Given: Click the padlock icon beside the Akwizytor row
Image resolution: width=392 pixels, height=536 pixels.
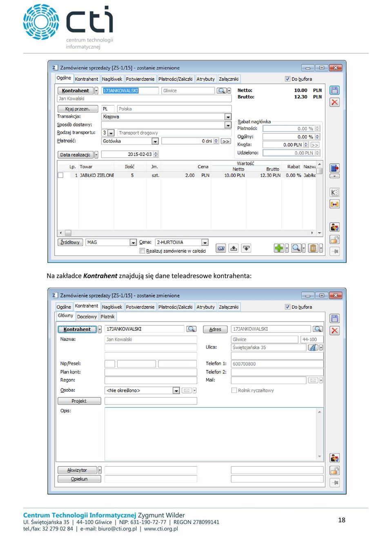Looking at the screenshot, I should pos(334,470).
